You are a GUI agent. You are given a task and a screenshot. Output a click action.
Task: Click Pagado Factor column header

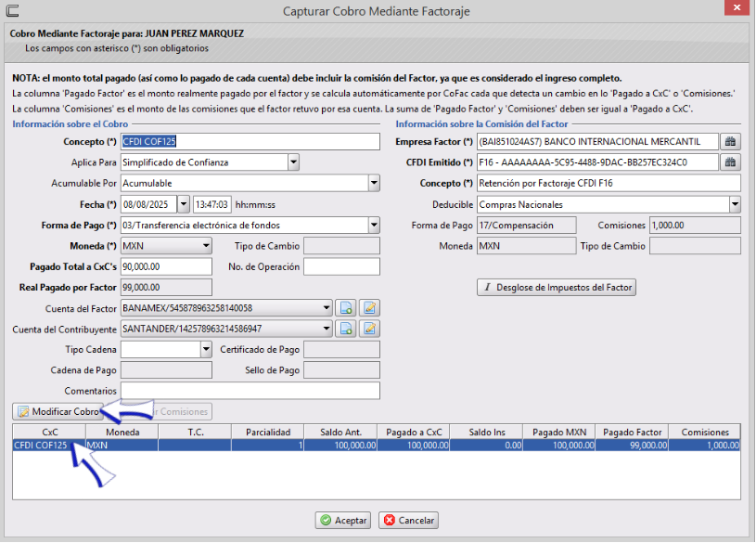[x=632, y=433]
